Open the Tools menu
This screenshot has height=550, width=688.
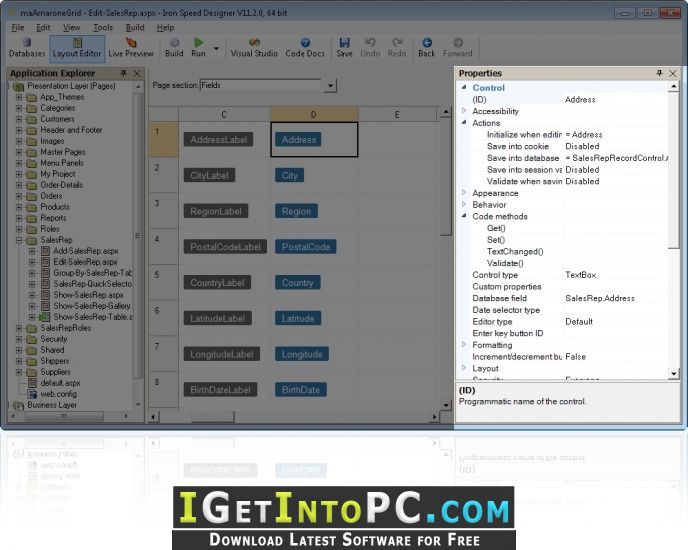(x=103, y=27)
